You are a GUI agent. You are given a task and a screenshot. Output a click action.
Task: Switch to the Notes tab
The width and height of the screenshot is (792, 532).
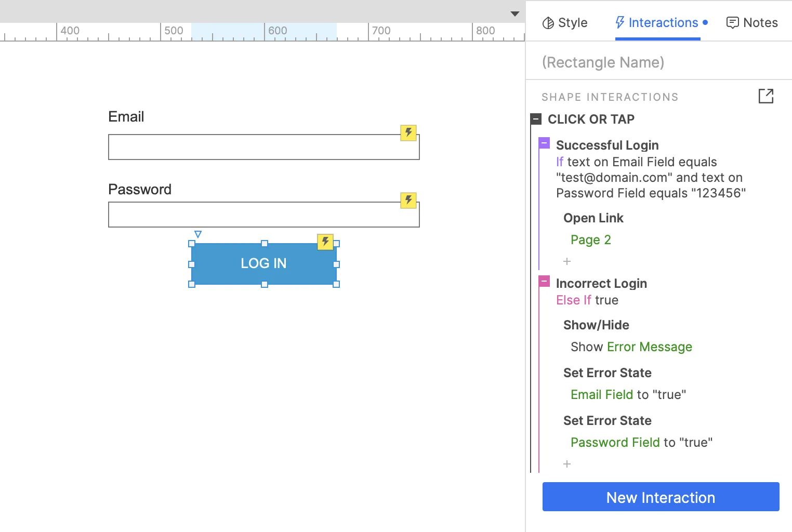point(752,23)
